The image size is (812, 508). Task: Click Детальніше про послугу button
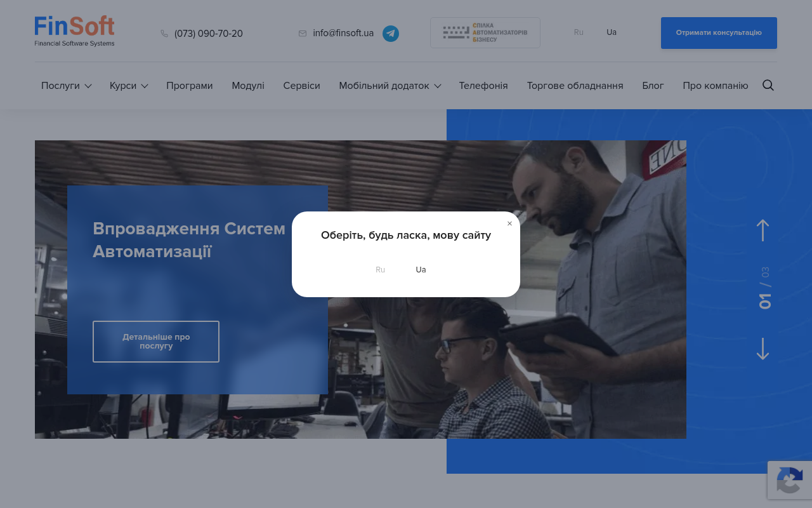(156, 342)
